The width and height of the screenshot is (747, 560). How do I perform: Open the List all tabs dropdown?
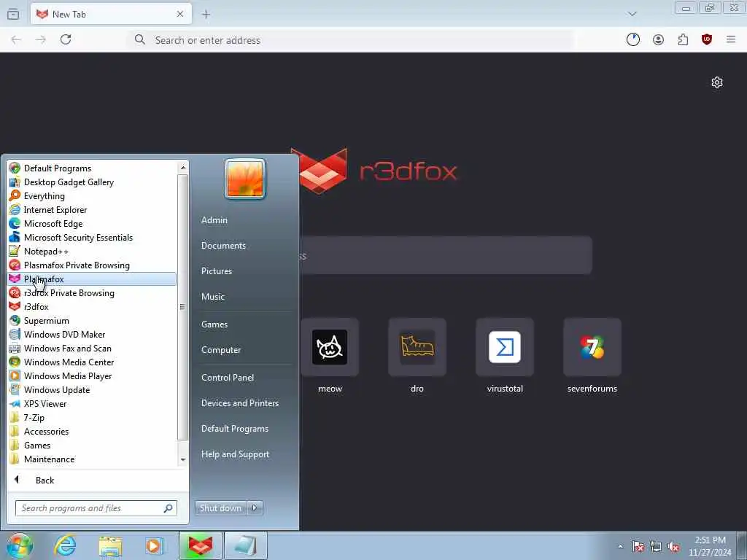[632, 14]
